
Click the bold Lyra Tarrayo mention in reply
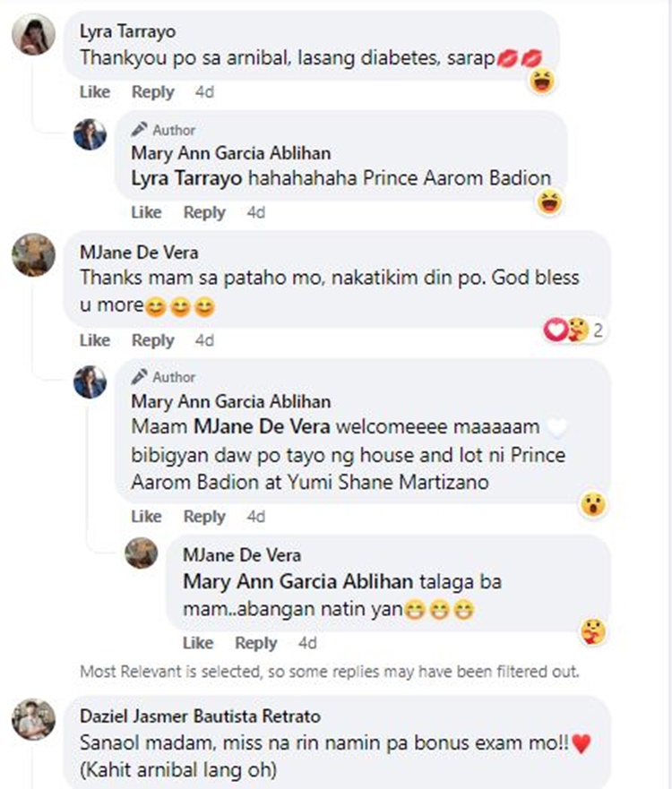[185, 177]
